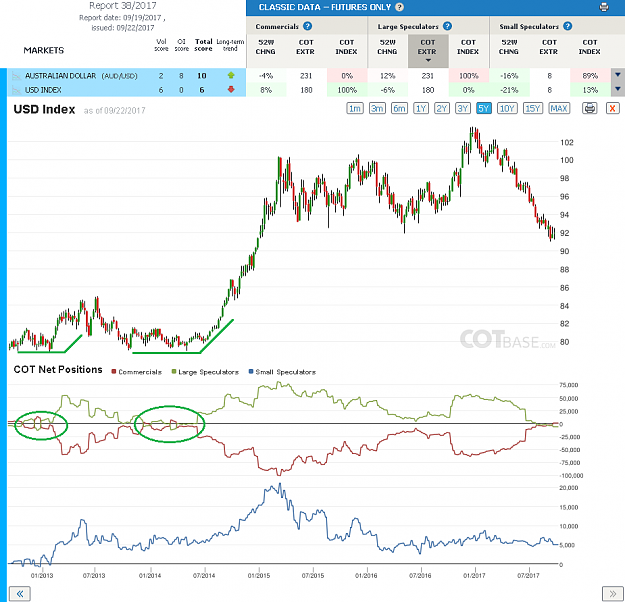
Task: Click the 'Report 38/2017' title
Action: [x=122, y=6]
